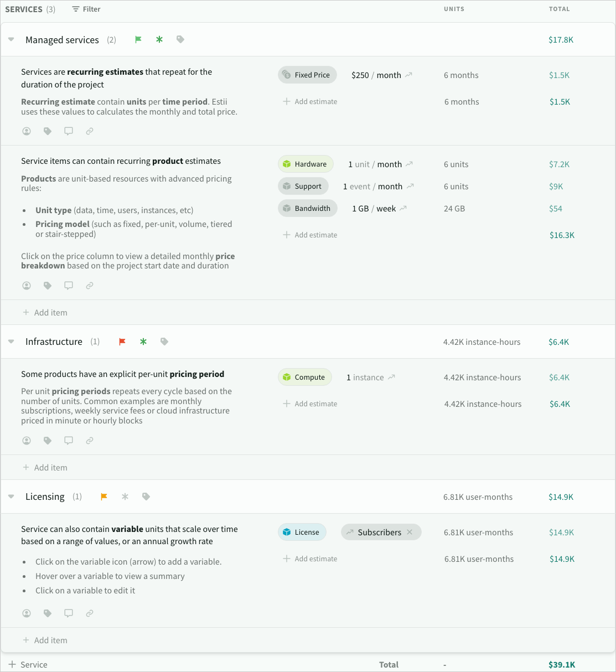Add estimate under the Compute product
The width and height of the screenshot is (616, 672).
coord(310,404)
